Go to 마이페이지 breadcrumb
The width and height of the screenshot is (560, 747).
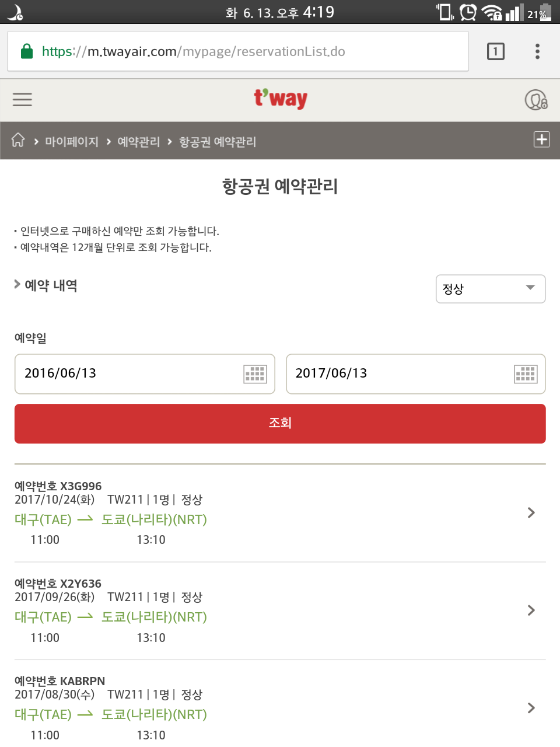(x=72, y=142)
